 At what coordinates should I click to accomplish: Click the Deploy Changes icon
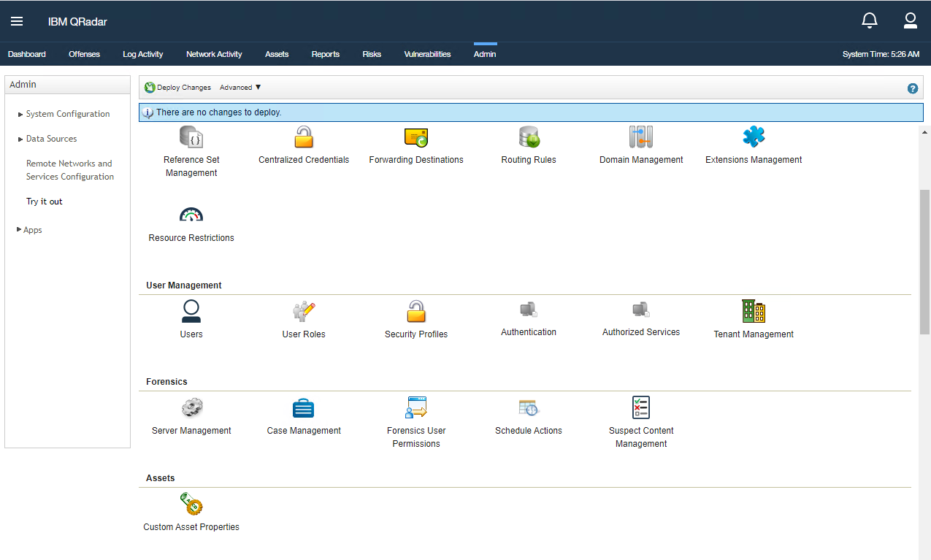pos(150,88)
